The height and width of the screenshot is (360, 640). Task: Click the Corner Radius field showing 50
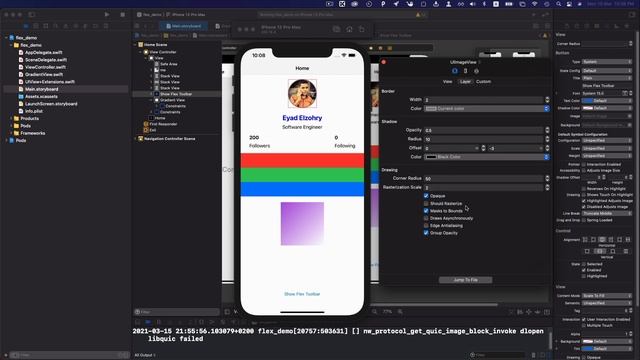pyautogui.click(x=484, y=178)
